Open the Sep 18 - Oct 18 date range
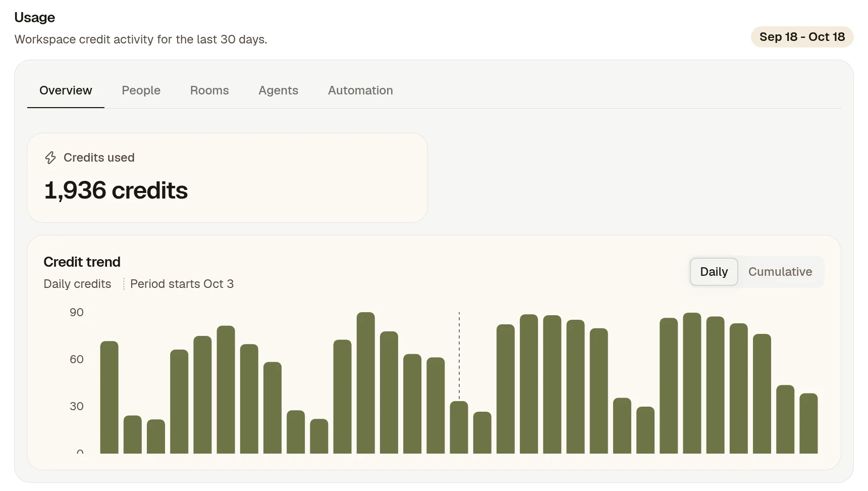Viewport: 868px width, 491px height. (802, 37)
